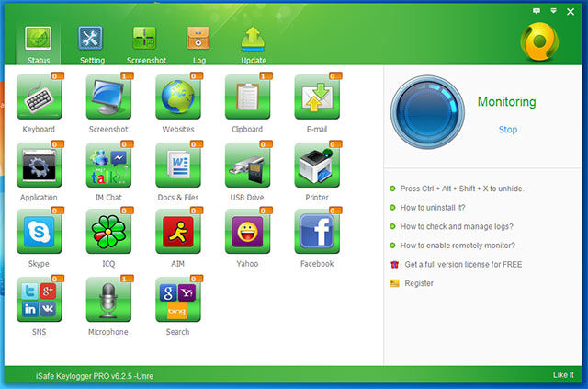This screenshot has width=588, height=389.
Task: Open 'How to enable remotely monitor?' link
Action: tap(458, 246)
